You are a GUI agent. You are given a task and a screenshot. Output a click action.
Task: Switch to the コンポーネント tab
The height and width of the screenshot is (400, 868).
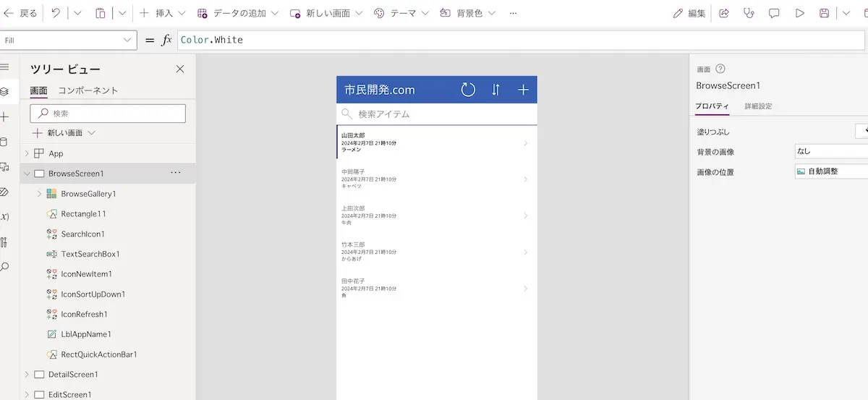(88, 90)
